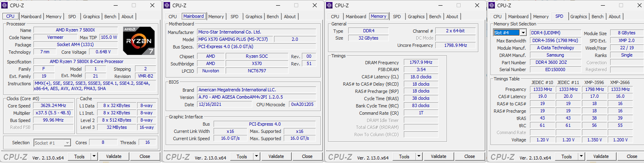Click the AMD Ryzen 7 5800X name field
This screenshot has height=164, width=644.
[x=75, y=30]
